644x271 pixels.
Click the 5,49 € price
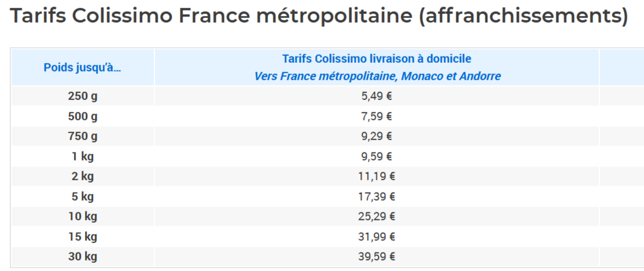pos(377,97)
